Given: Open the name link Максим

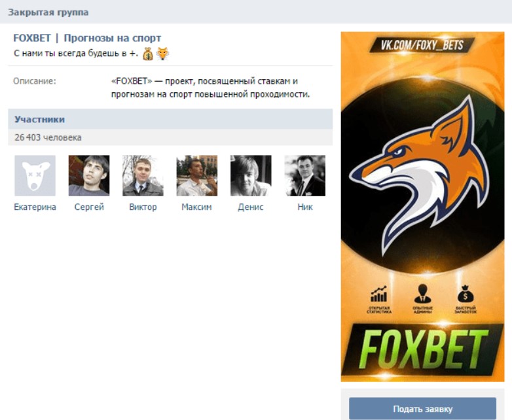Looking at the screenshot, I should pyautogui.click(x=197, y=207).
